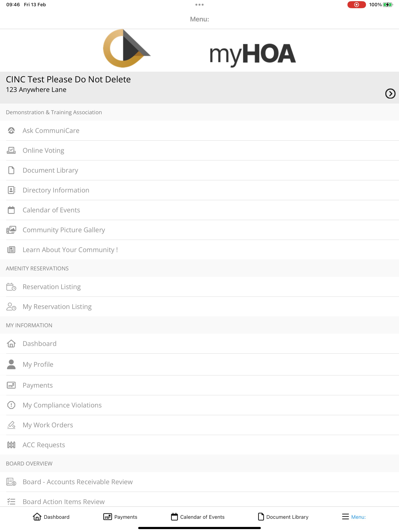Viewport: 399px width, 532px height.
Task: Tap the Payments card icon in My Information
Action: coord(11,385)
